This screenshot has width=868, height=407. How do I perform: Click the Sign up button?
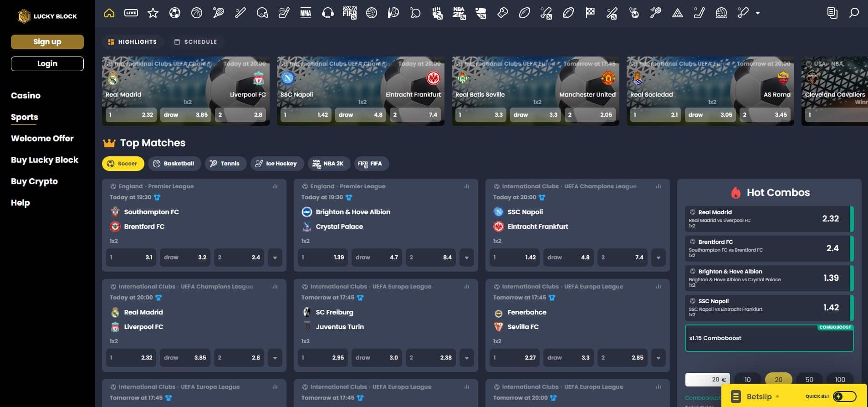(47, 41)
